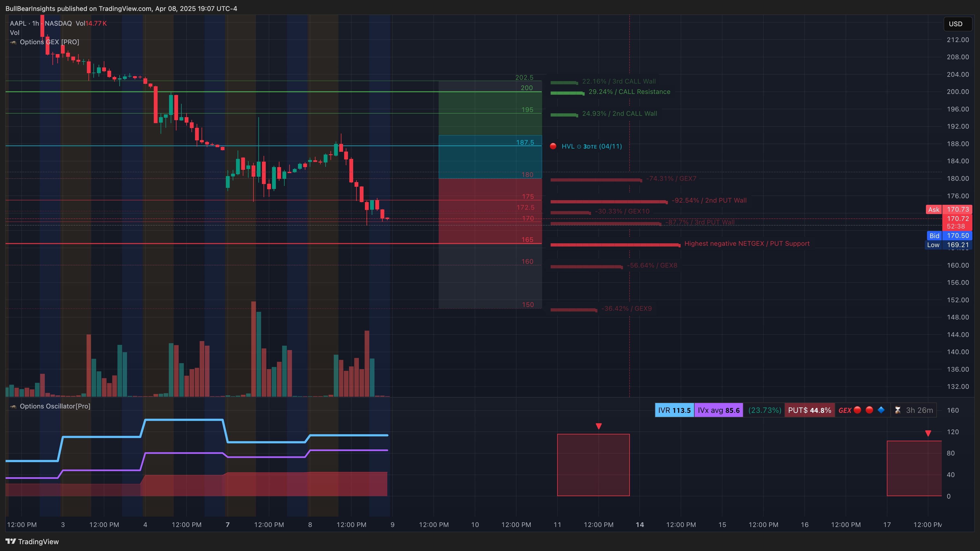
Task: Click the 212.00 price axis label
Action: point(958,40)
